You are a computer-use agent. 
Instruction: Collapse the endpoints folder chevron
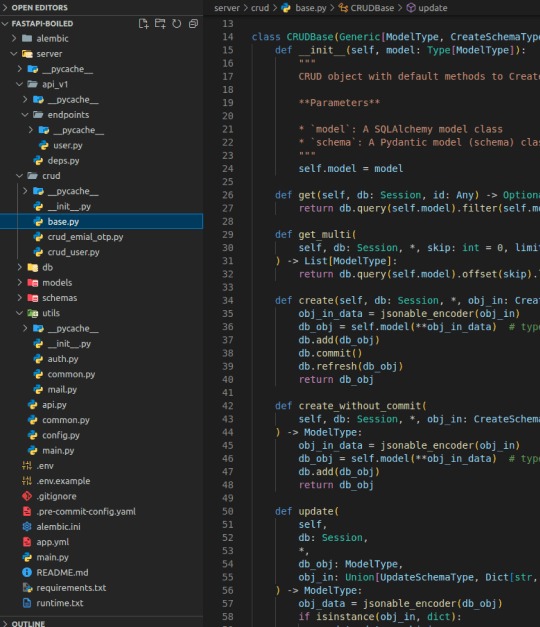pos(25,115)
